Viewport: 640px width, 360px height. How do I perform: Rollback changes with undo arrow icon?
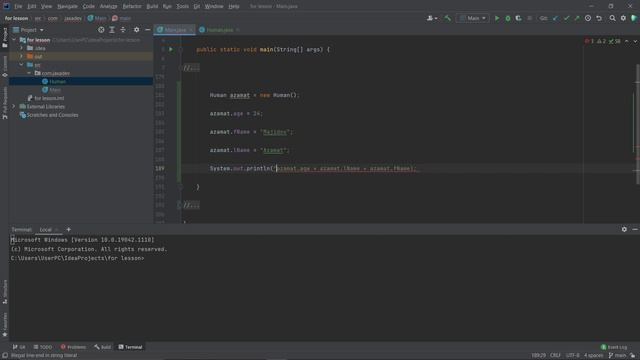599,18
